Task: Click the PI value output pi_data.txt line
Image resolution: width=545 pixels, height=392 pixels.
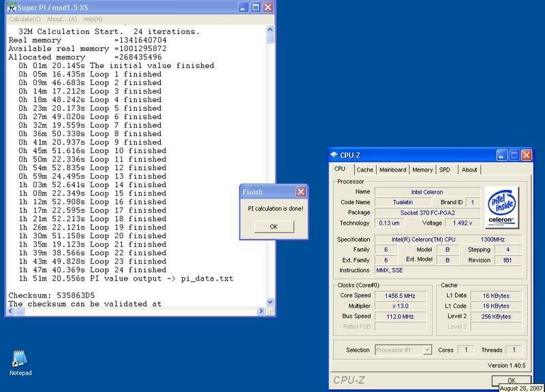Action: click(126, 278)
